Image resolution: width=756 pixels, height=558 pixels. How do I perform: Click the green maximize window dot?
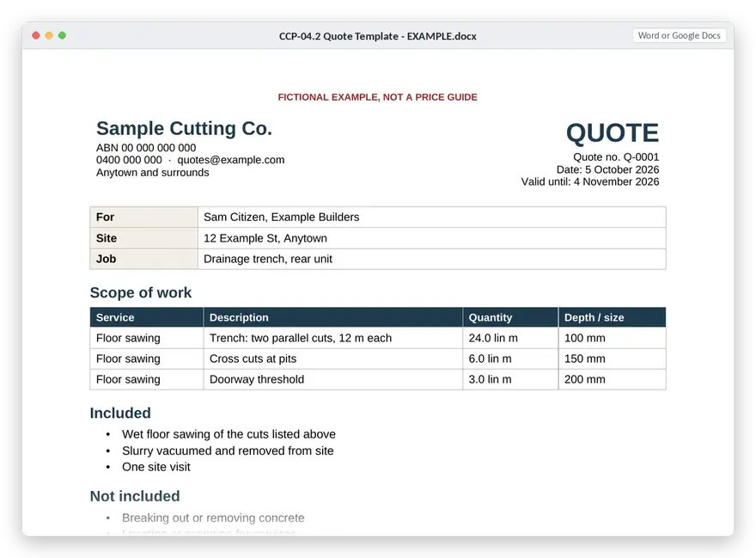(x=62, y=35)
